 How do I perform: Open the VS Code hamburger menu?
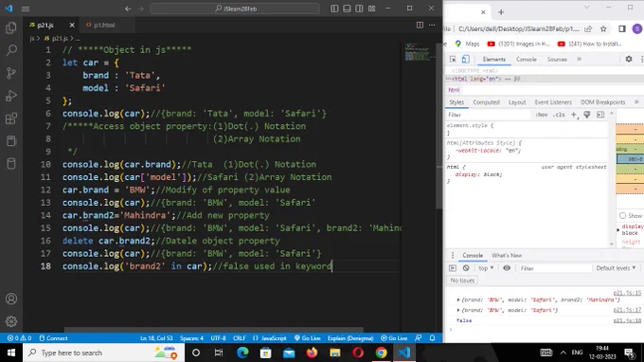tap(26, 9)
